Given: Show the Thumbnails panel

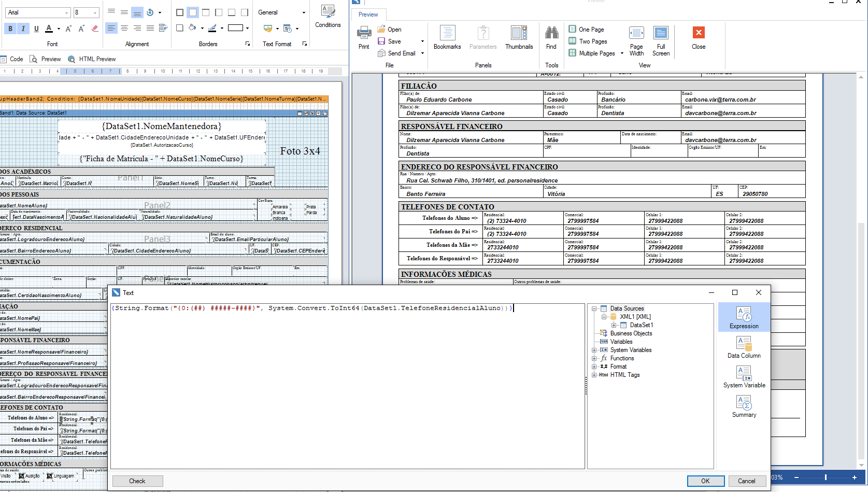Looking at the screenshot, I should coord(519,37).
